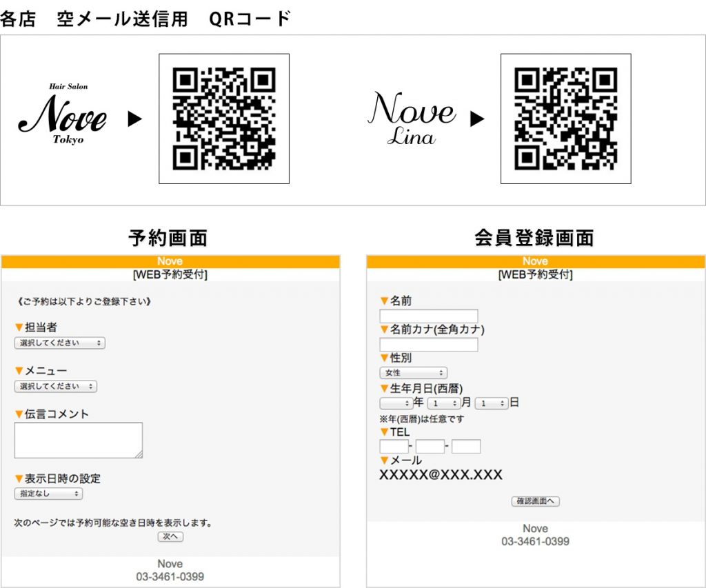This screenshot has width=706, height=588.
Task: Click the orange Nove header in 予約画面
Action: tap(170, 261)
